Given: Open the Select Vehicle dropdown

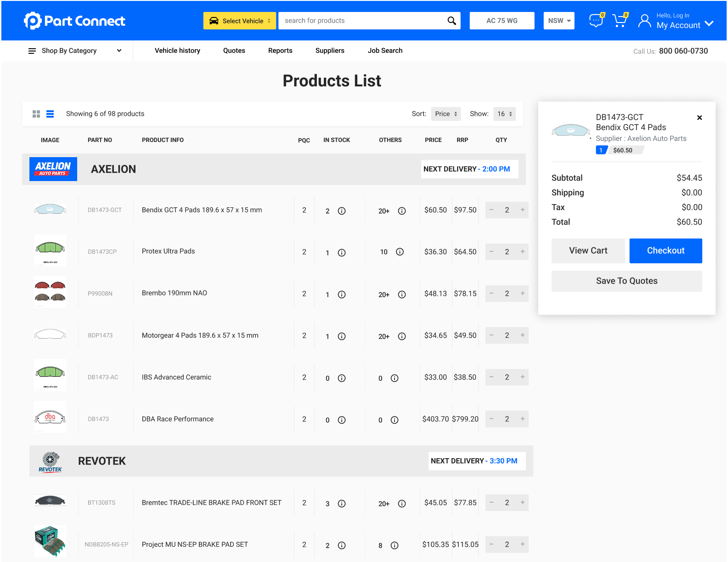Looking at the screenshot, I should coord(240,21).
